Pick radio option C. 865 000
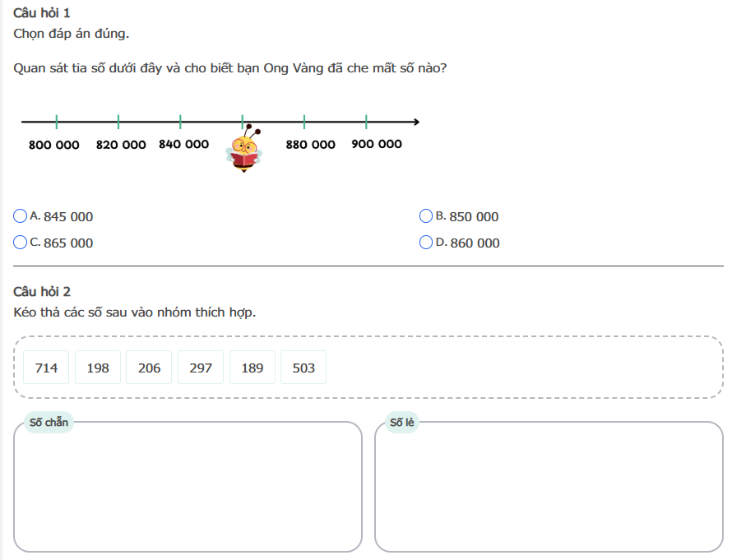 [21, 243]
